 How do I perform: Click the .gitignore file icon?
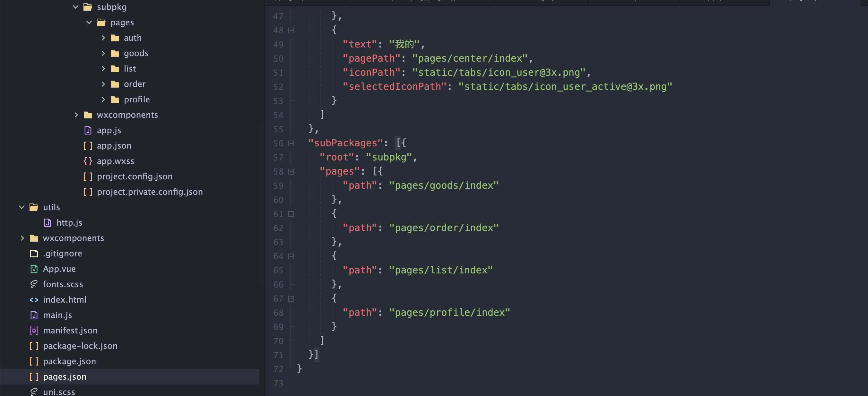tap(34, 253)
